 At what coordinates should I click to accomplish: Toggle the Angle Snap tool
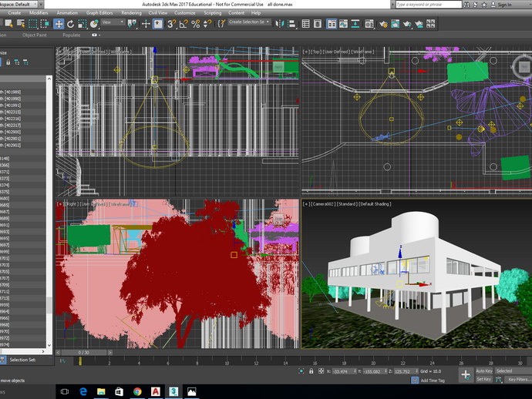coord(183,23)
